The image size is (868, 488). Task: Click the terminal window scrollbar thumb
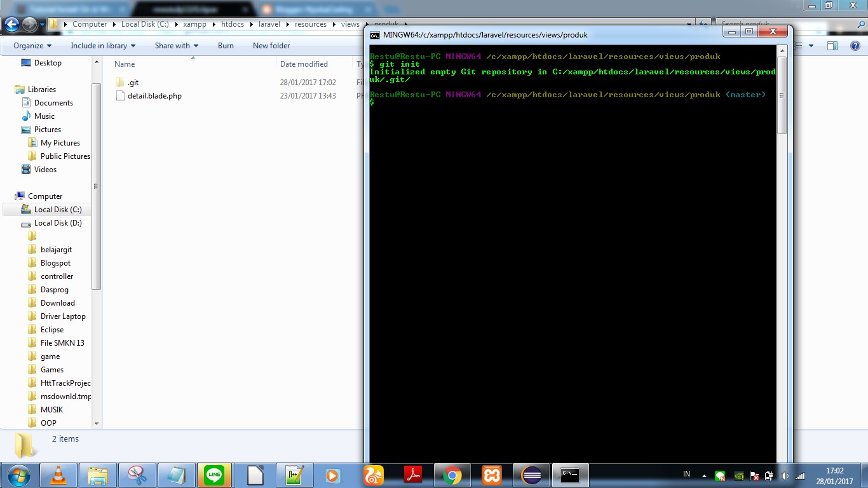(782, 95)
